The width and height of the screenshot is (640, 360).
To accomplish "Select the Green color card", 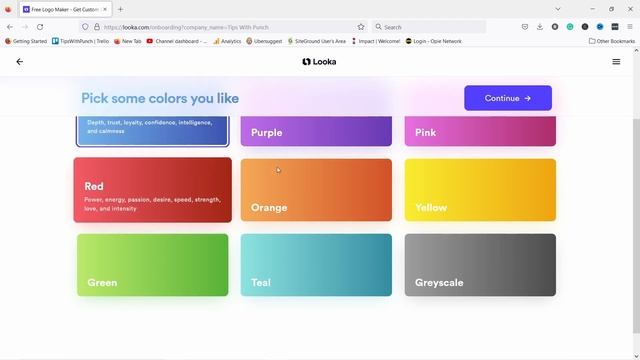I will 153,265.
